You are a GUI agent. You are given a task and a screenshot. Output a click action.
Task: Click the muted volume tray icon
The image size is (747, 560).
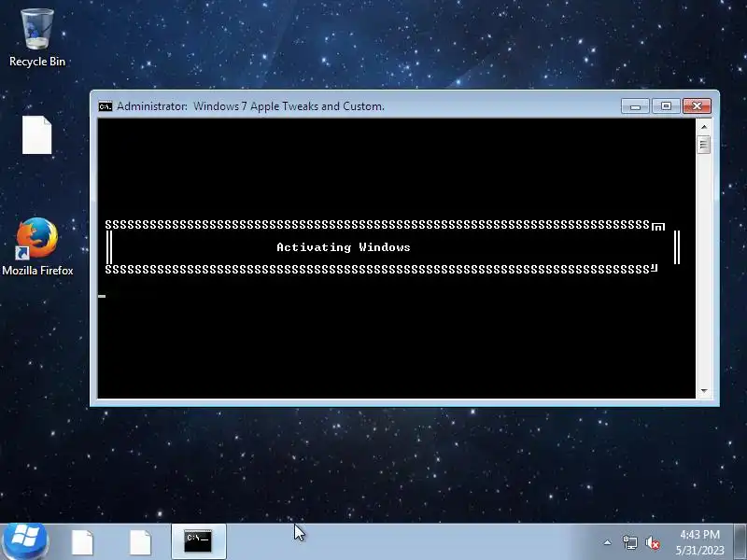[x=653, y=543]
